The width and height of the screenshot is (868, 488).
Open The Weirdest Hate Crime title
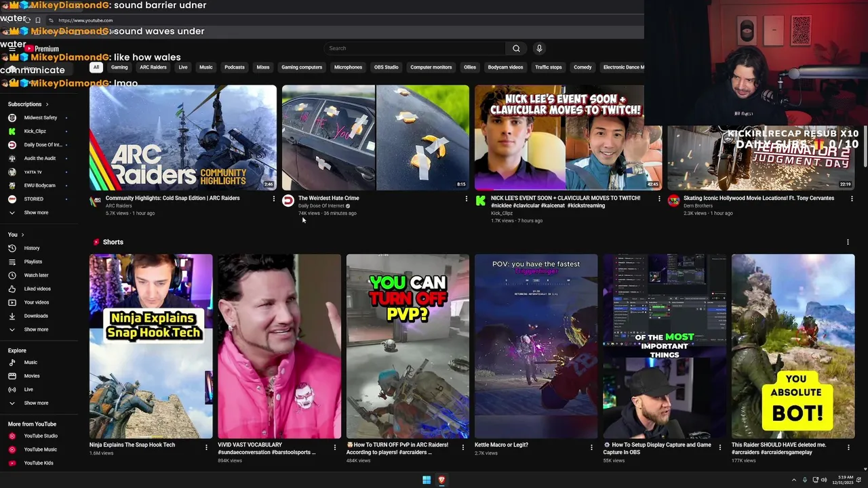[328, 198]
